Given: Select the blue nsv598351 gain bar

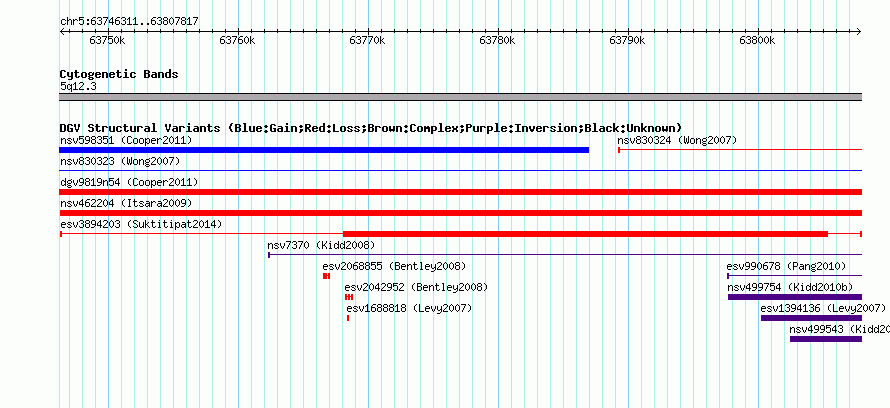Looking at the screenshot, I should tap(324, 150).
